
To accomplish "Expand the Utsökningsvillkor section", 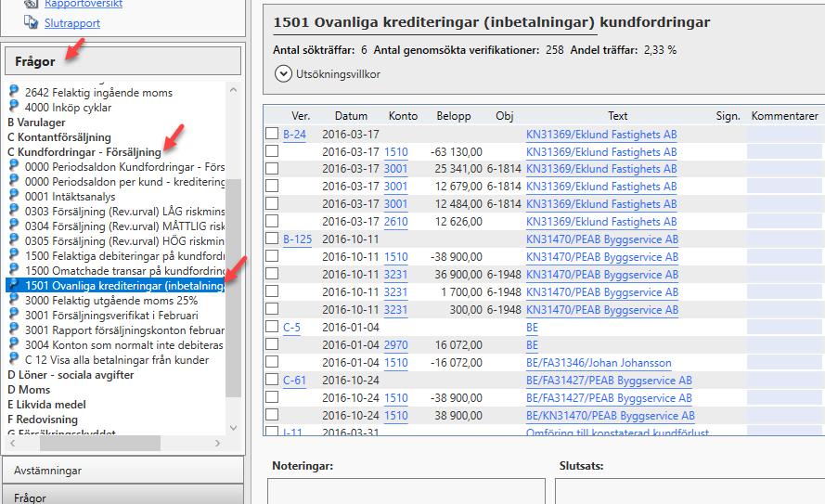I will [283, 73].
